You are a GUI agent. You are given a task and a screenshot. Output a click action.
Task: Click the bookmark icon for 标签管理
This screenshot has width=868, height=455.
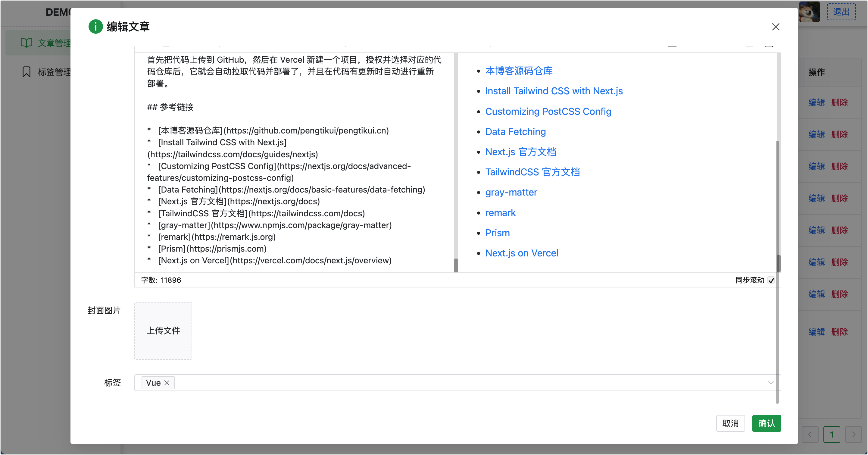(x=26, y=72)
